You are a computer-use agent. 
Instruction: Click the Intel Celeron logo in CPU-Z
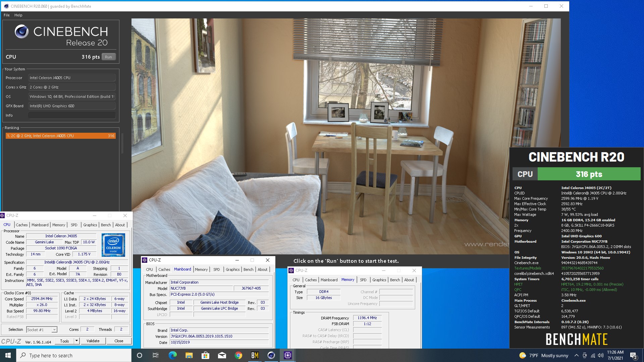[x=113, y=245]
